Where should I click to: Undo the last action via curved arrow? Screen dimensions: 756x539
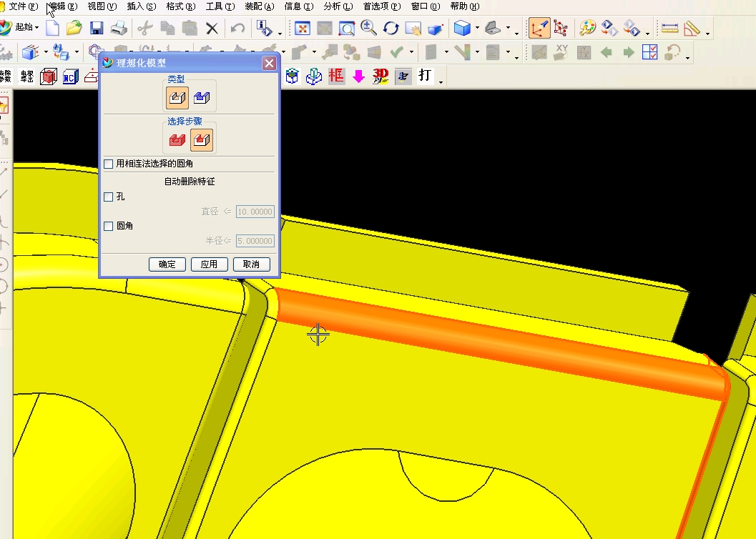(x=237, y=29)
